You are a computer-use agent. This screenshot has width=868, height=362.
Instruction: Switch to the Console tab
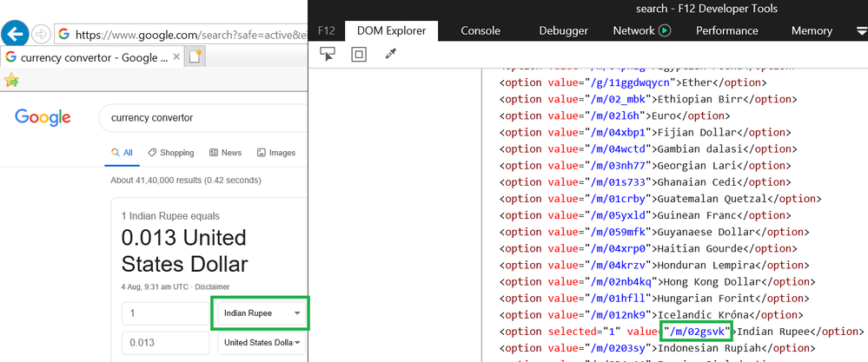480,31
